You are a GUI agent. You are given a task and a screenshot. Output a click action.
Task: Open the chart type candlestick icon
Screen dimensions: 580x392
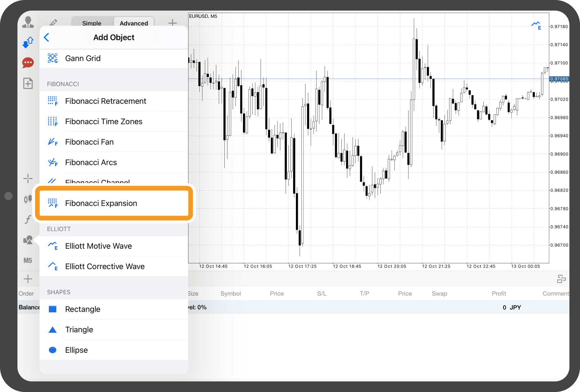(28, 199)
